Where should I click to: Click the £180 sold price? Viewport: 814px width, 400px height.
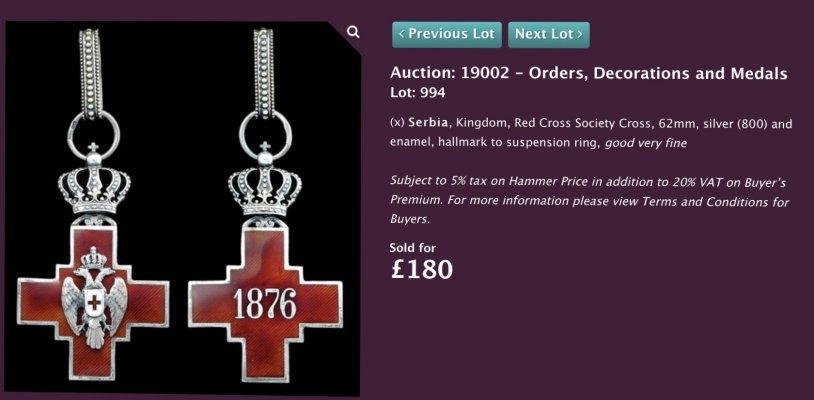click(422, 269)
